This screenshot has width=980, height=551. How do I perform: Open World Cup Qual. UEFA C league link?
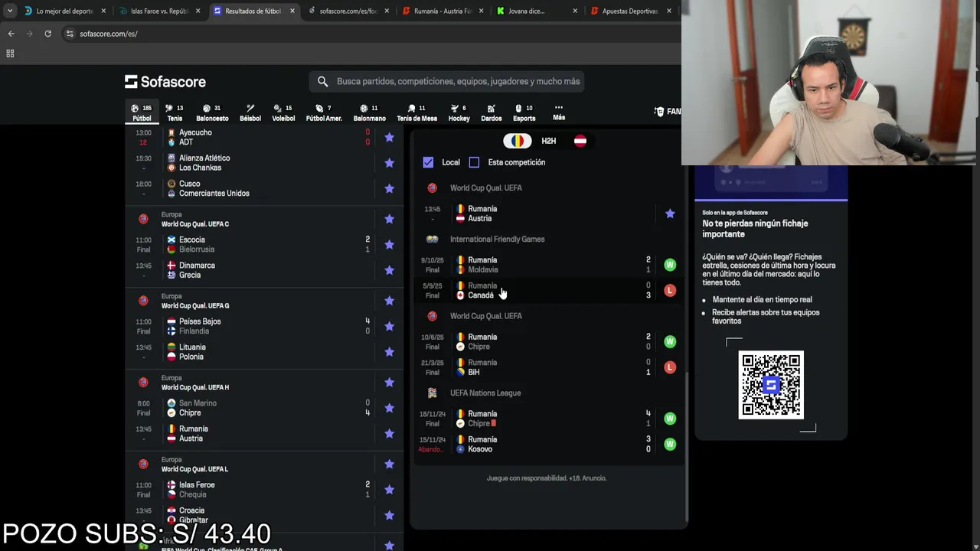pos(194,224)
